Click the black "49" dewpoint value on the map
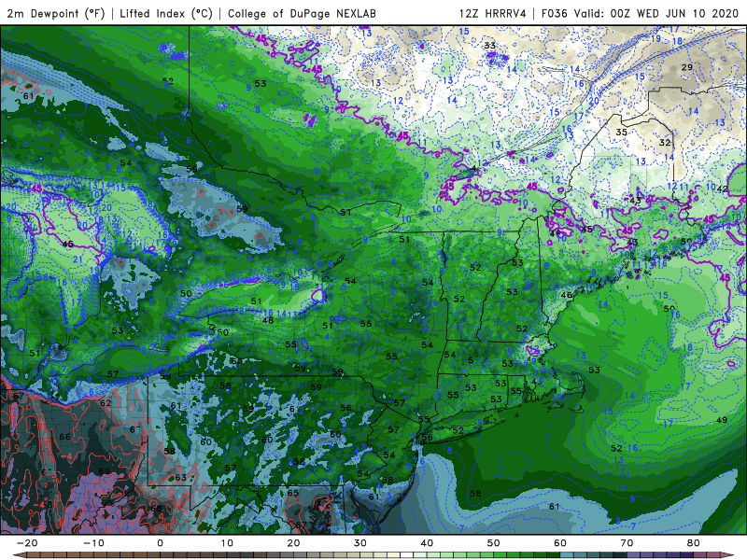Viewport: 747px width, 560px height. pyautogui.click(x=722, y=420)
